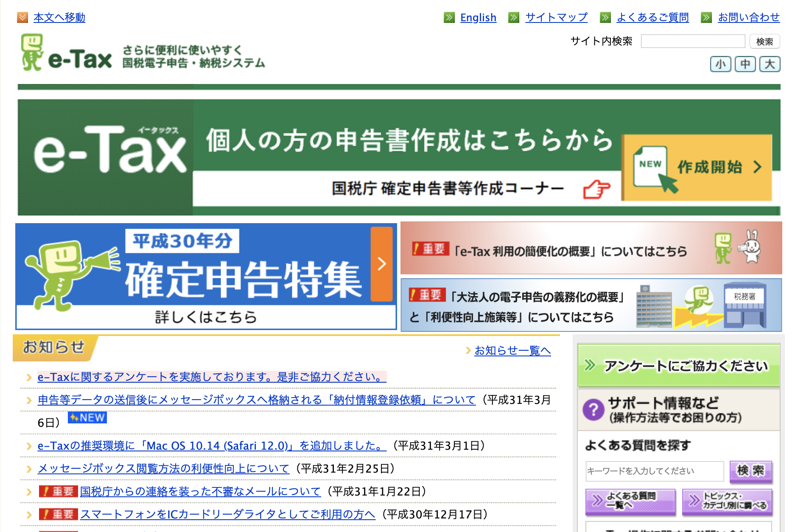The height and width of the screenshot is (532, 795).
Task: Open Mac OS 10.14 推奨環境 notice
Action: point(212,445)
